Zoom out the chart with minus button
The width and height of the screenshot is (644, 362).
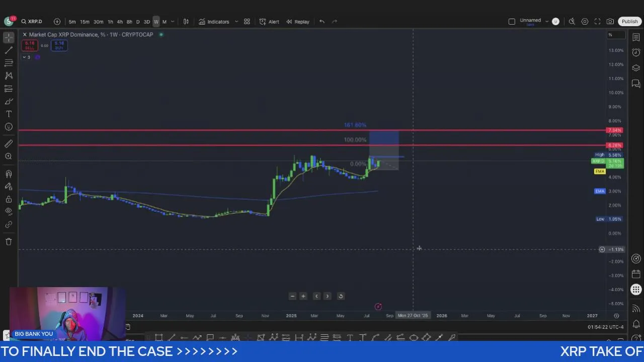click(292, 296)
